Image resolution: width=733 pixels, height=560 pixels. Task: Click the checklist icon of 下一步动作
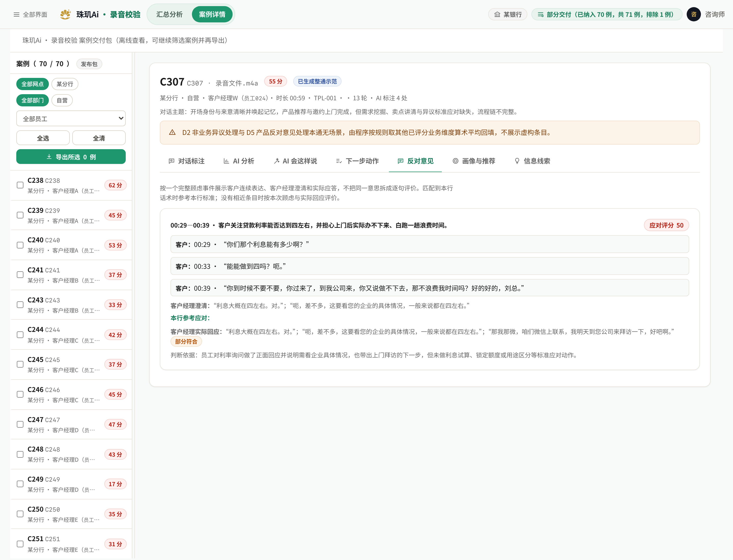(x=339, y=161)
